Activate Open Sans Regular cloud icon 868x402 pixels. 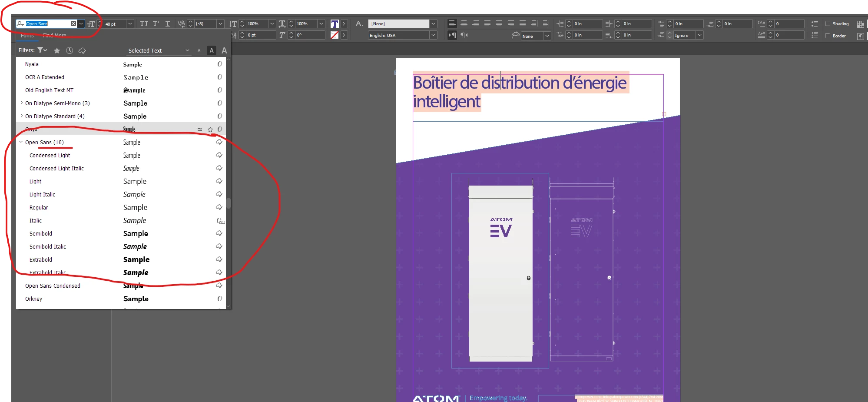tap(219, 207)
